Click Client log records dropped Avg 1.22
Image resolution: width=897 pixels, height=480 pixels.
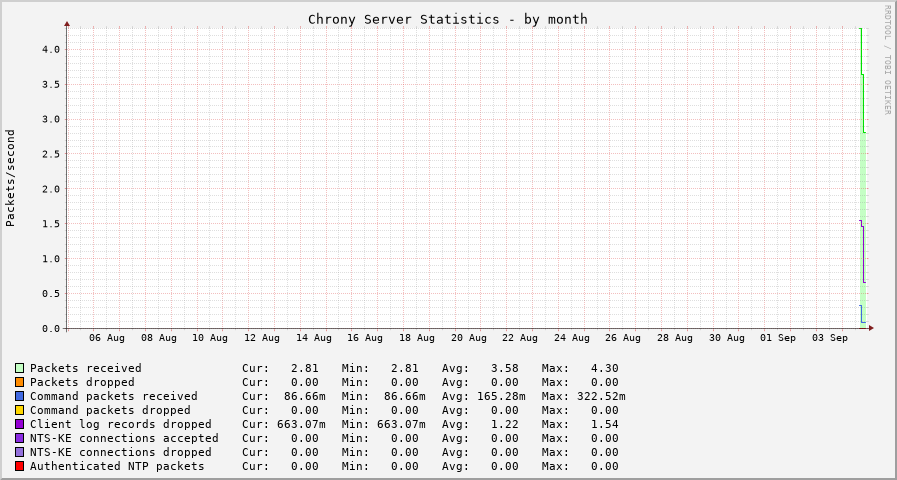click(x=505, y=424)
